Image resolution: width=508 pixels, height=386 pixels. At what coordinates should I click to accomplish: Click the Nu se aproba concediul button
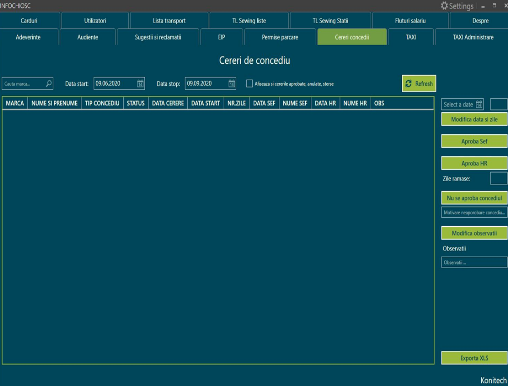point(474,198)
